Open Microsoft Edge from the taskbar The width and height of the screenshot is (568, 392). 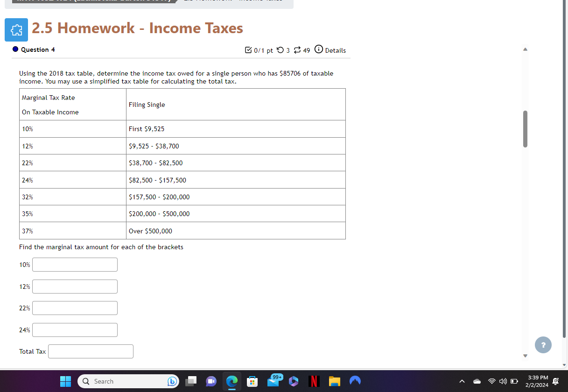click(x=231, y=381)
